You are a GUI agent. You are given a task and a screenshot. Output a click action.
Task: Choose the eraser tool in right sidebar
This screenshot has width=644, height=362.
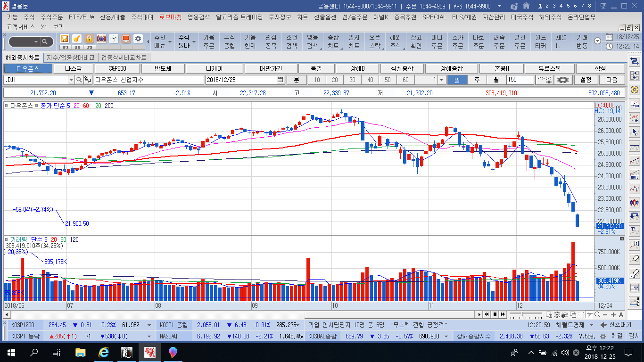pyautogui.click(x=635, y=259)
